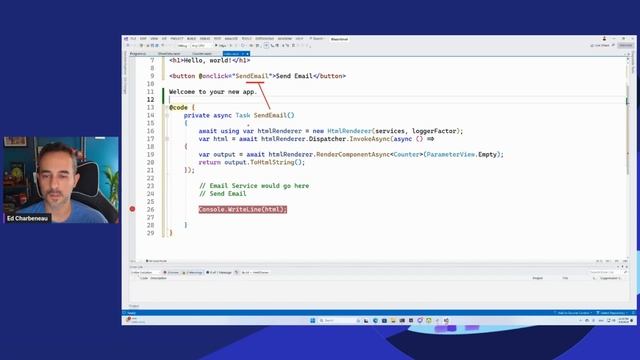
Task: Collapse the SendEmail method on line 14
Action: 167,116
